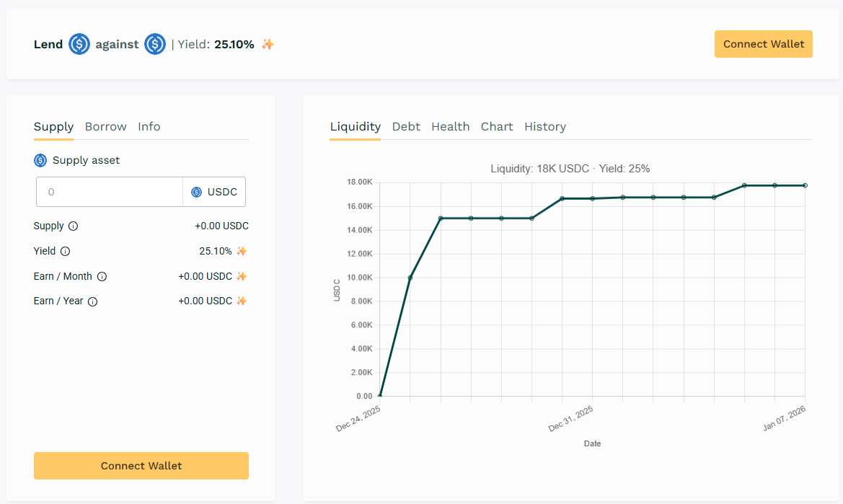The image size is (843, 504).
Task: Click the USDC icon beside Supply asset label
Action: 40,161
